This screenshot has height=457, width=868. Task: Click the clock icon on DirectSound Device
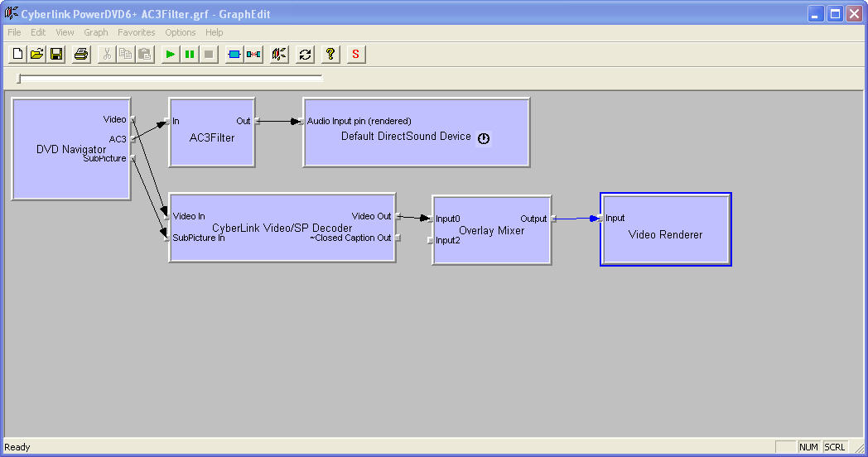coord(484,138)
